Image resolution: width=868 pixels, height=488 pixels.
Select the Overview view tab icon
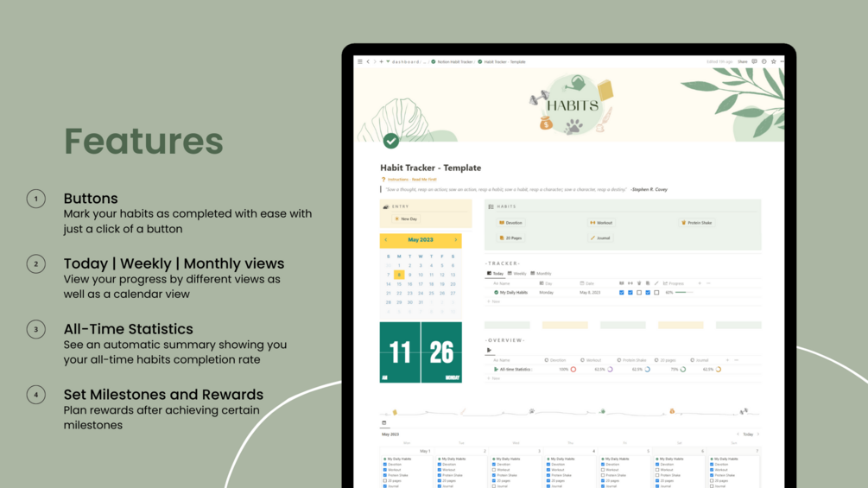pyautogui.click(x=489, y=350)
